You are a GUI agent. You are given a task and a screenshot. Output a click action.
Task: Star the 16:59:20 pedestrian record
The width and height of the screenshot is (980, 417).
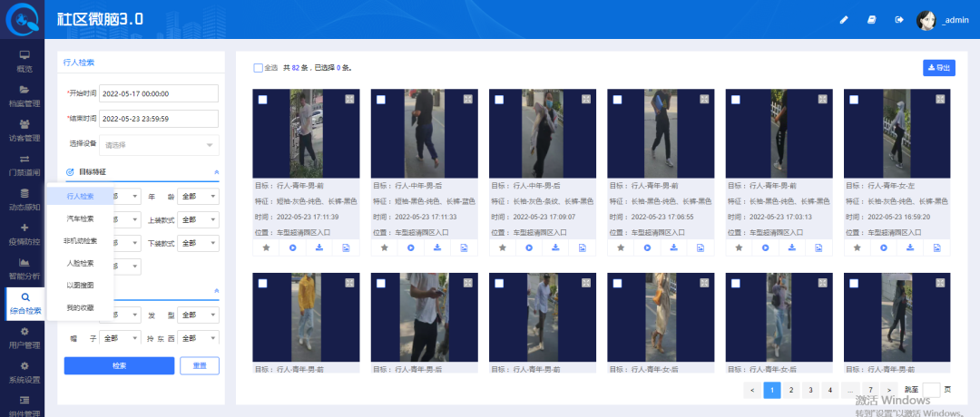pos(857,247)
